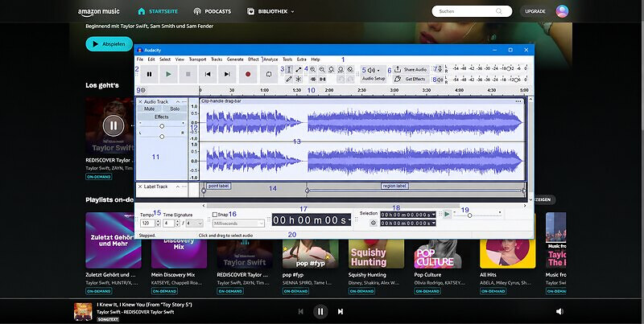Click the Audacity Pause button
Screen dimensions: 644x324
(x=149, y=74)
